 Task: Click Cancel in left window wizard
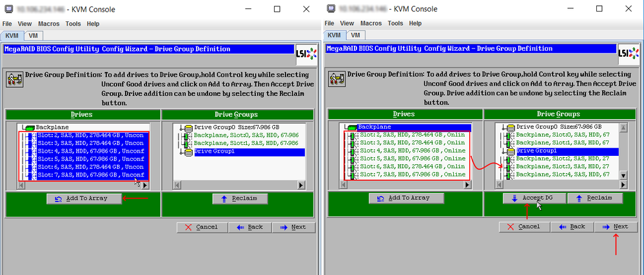tap(202, 227)
